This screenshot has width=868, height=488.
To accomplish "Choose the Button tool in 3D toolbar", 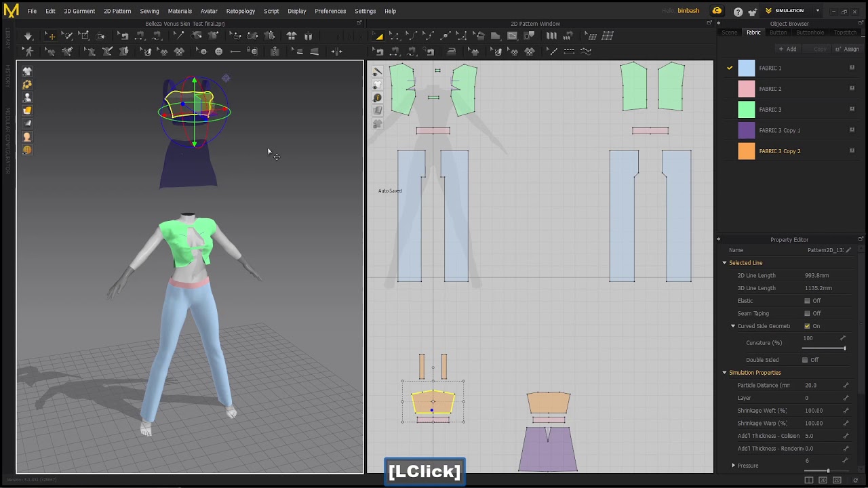I will 219,52.
